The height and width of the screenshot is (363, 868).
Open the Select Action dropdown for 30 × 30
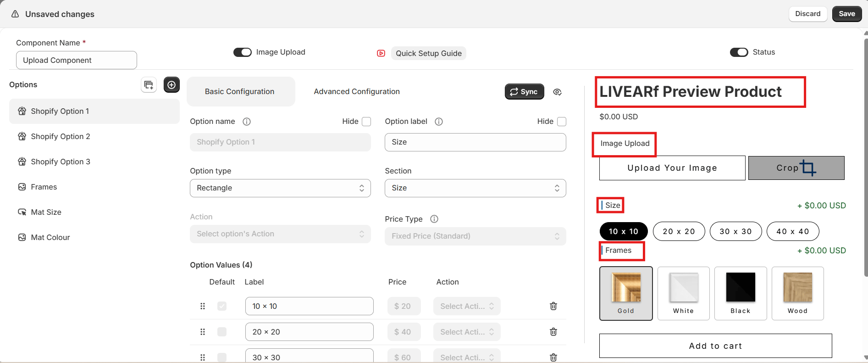pyautogui.click(x=467, y=357)
